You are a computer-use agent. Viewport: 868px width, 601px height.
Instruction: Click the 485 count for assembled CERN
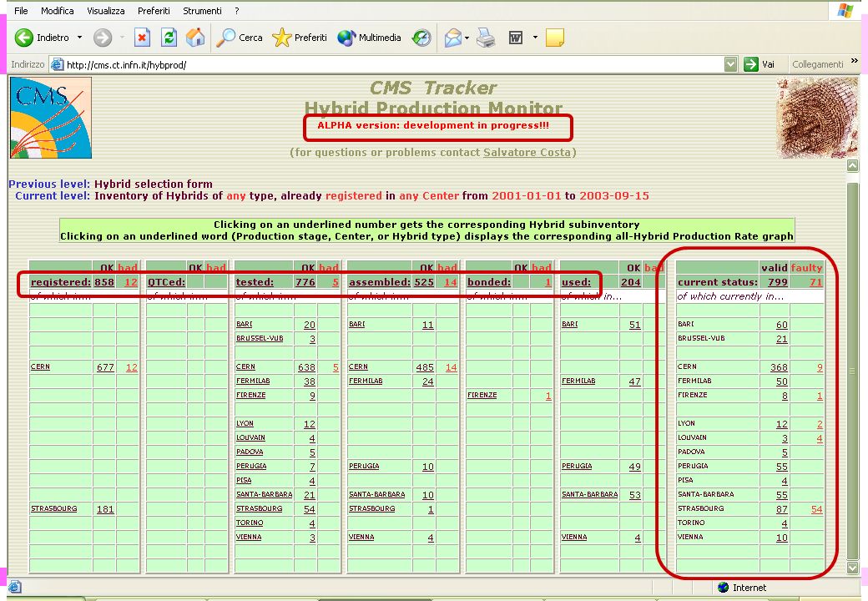(425, 367)
